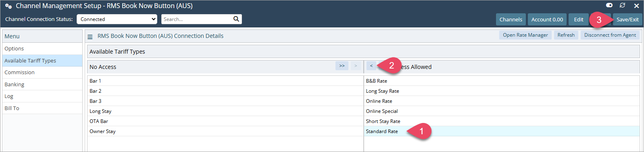Click the move right (>) arrow button
This screenshot has width=644, height=152.
click(x=356, y=66)
